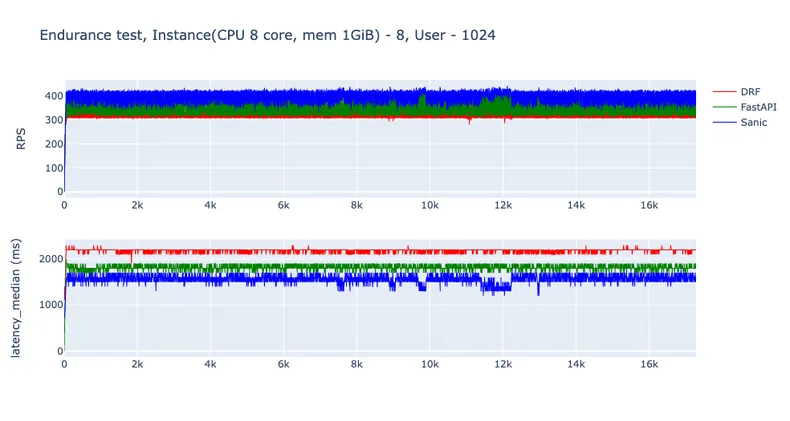Click the 2k x-axis tick under RPS chart
This screenshot has width=790, height=421.
click(x=137, y=205)
